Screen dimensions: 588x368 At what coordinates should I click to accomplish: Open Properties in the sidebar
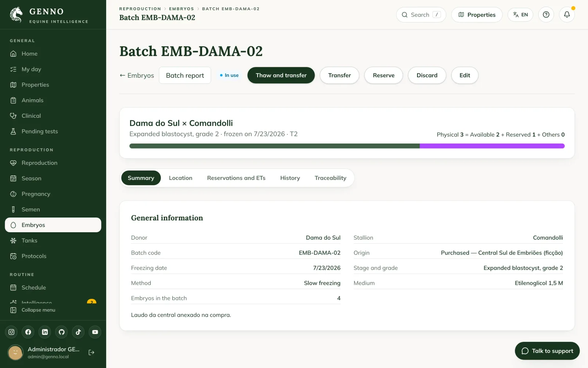tap(53, 85)
